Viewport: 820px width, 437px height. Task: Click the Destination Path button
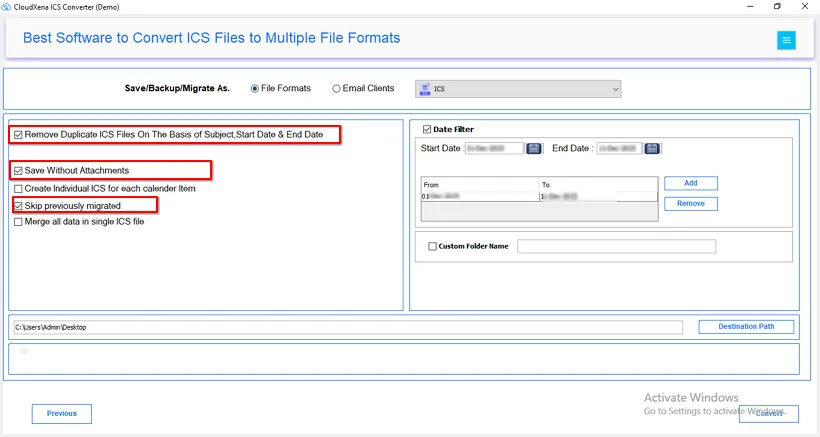click(746, 326)
